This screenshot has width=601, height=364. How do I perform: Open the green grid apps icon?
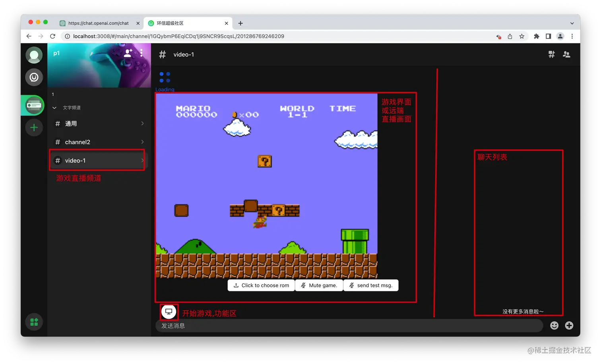click(34, 322)
